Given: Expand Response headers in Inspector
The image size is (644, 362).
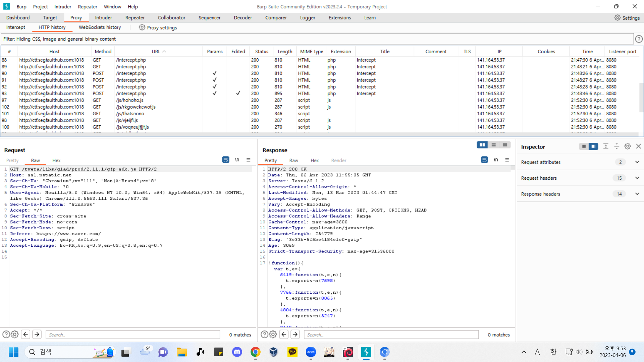Looking at the screenshot, I should pyautogui.click(x=637, y=194).
